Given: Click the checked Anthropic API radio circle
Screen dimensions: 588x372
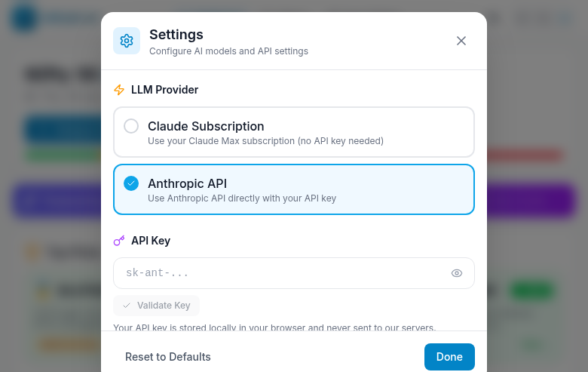Looking at the screenshot, I should [x=131, y=183].
